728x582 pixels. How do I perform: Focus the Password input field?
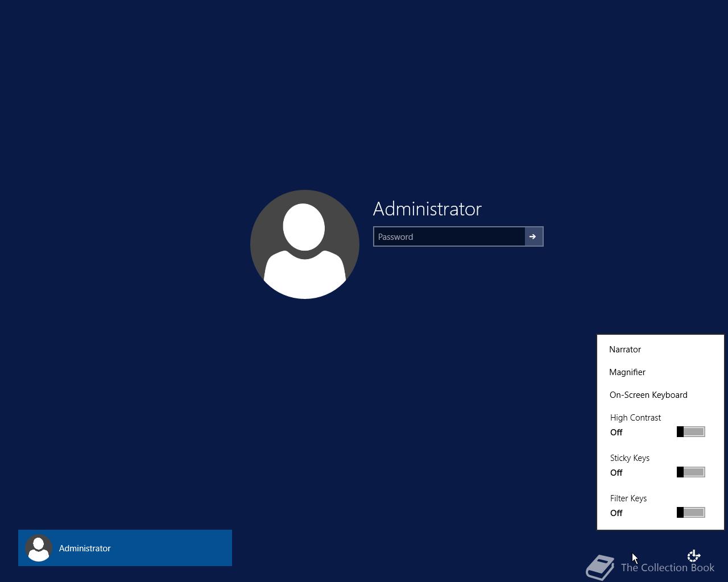[449, 236]
